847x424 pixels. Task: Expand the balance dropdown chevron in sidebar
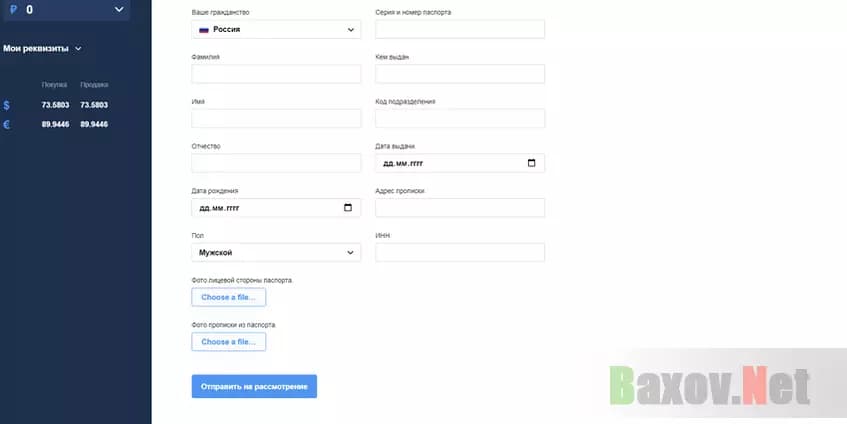tap(120, 9)
